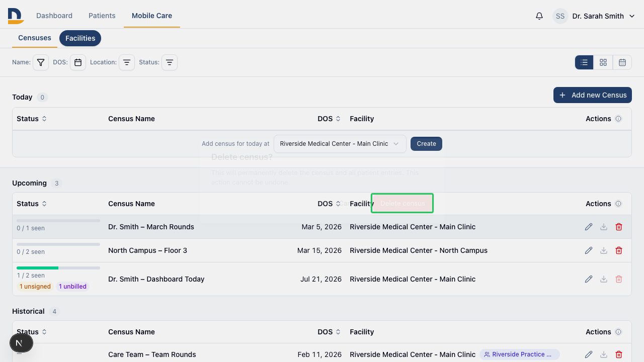Click the Create button for today's census
This screenshot has height=362, width=644.
[x=426, y=144]
